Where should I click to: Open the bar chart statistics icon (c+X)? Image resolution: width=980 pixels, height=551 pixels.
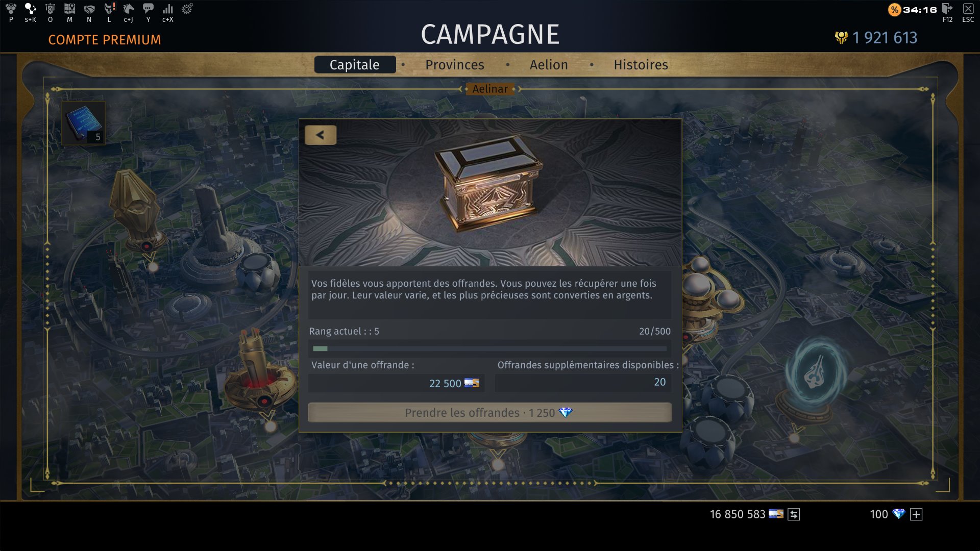pos(168,9)
